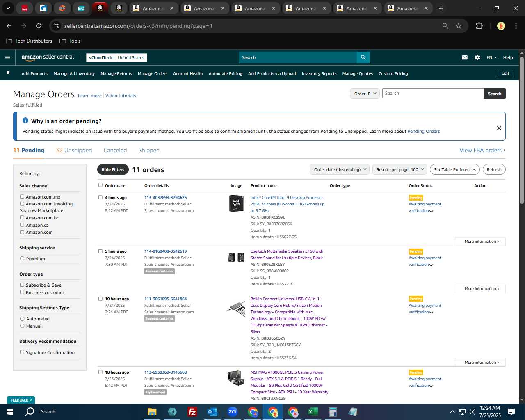Image resolution: width=525 pixels, height=420 pixels.
Task: Check the Amazon.com filter
Action: [22, 232]
